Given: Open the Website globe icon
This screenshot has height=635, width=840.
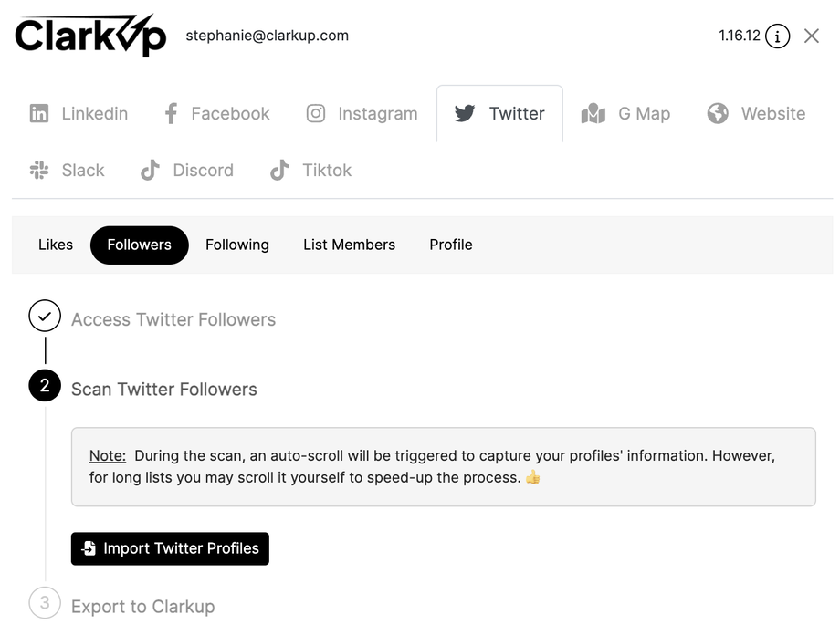Looking at the screenshot, I should 718,114.
